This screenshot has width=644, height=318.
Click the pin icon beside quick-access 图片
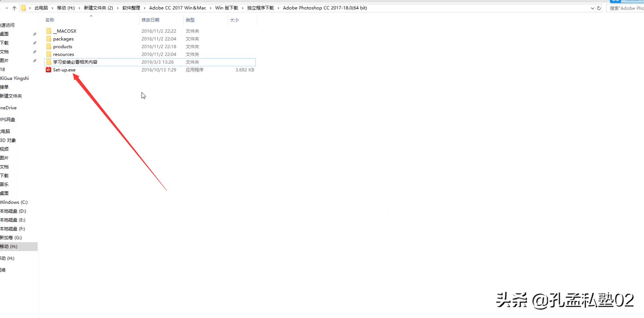[35, 61]
